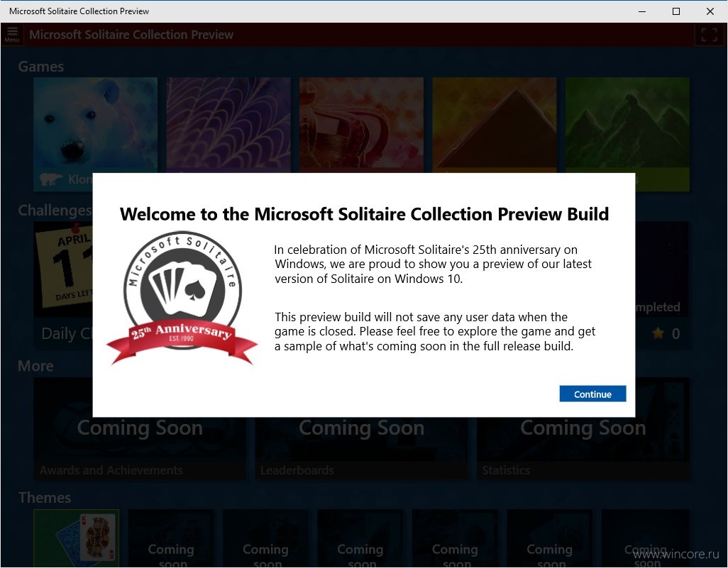Click the Continue button in the welcome dialog
728x568 pixels.
(x=592, y=394)
